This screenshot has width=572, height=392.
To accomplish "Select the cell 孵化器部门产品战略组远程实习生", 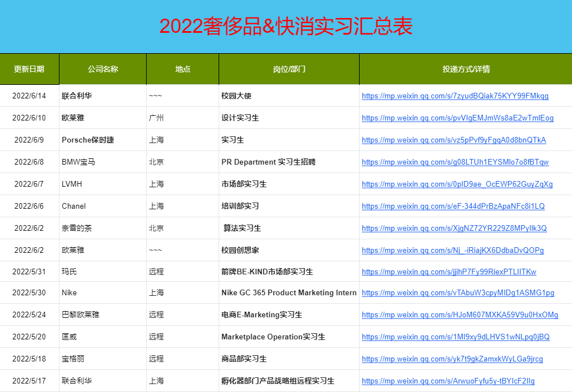I will [x=289, y=381].
